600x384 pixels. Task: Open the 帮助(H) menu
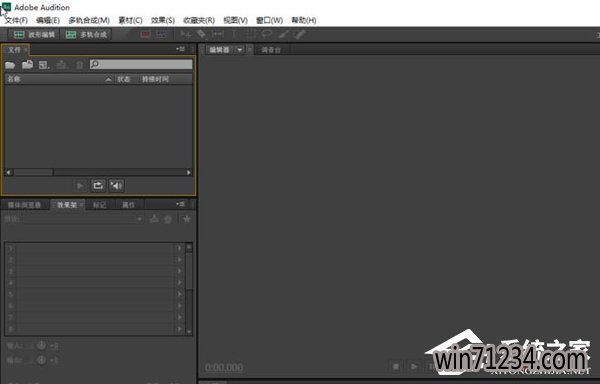tap(304, 20)
